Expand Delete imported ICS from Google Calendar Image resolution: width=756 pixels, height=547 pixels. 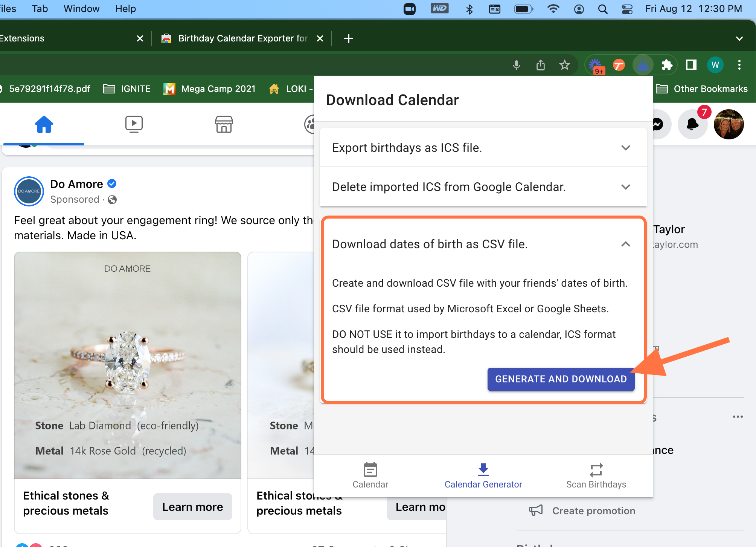click(483, 187)
